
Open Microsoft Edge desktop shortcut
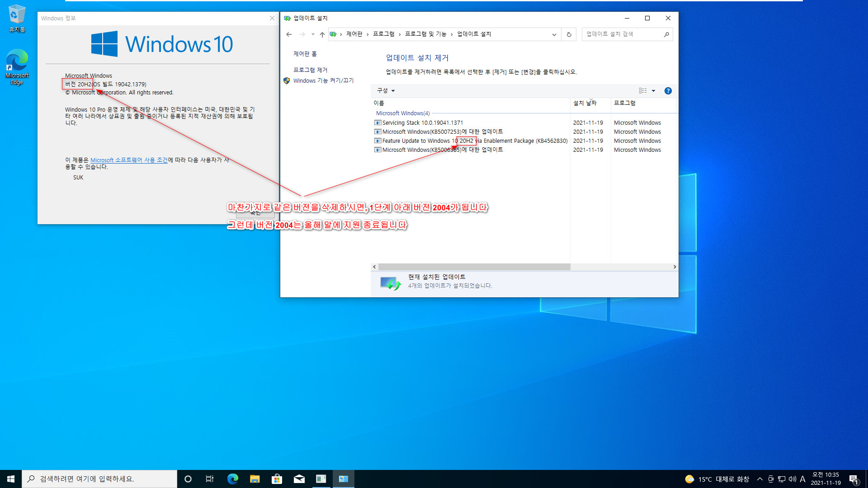pyautogui.click(x=17, y=66)
